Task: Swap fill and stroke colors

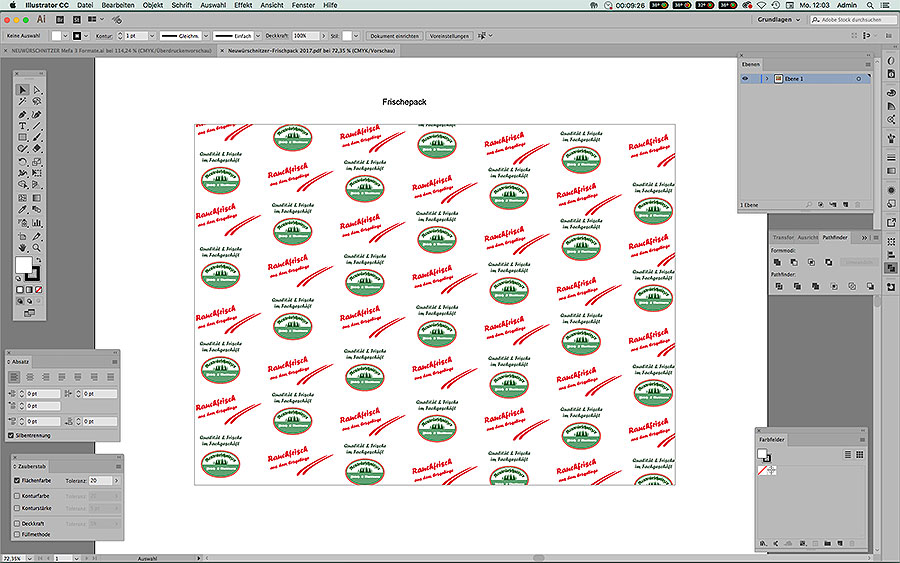Action: [x=38, y=260]
